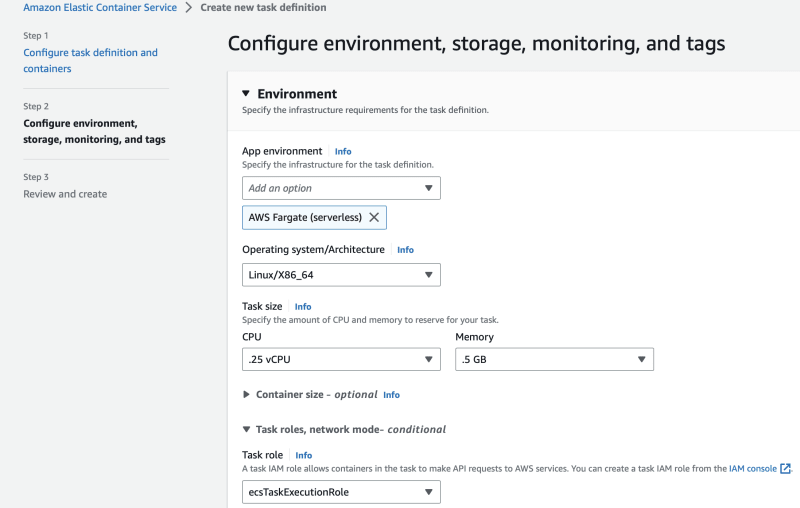Open Info link next to Task role
Viewport: 800px width, 508px height.
[x=304, y=455]
